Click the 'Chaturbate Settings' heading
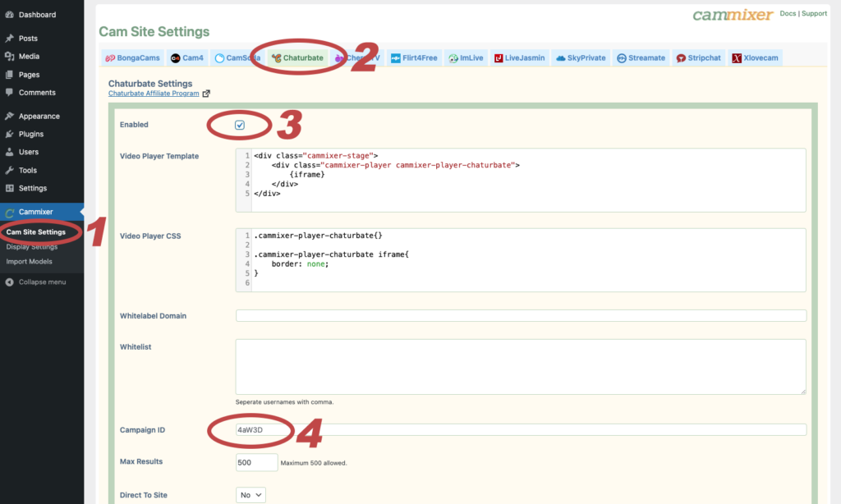This screenshot has width=841, height=504. click(x=150, y=84)
